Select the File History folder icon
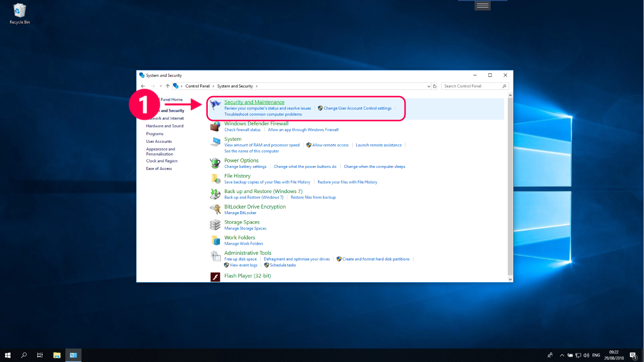The image size is (644, 362). coord(215,178)
